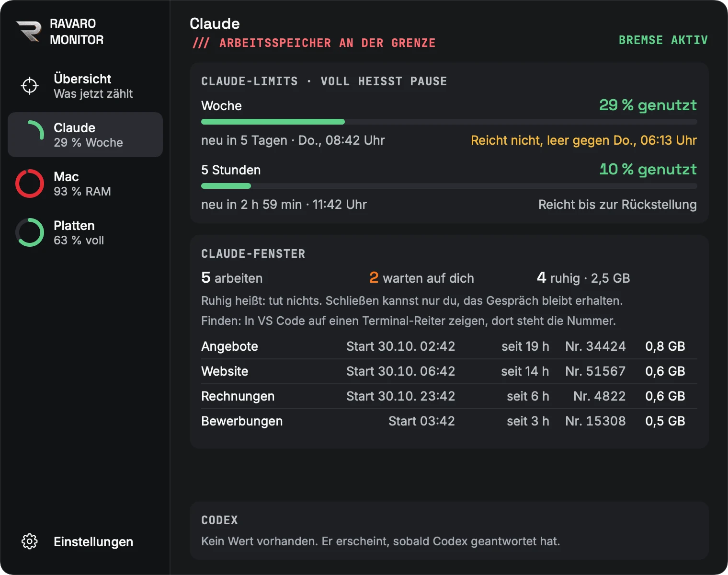728x575 pixels.
Task: Select the Claude sidebar item
Action: click(x=85, y=135)
